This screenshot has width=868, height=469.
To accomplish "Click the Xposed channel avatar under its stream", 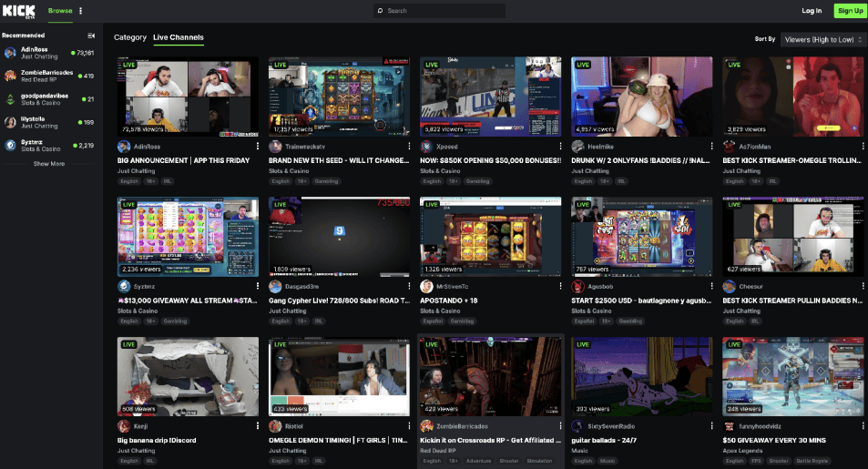I will 426,147.
